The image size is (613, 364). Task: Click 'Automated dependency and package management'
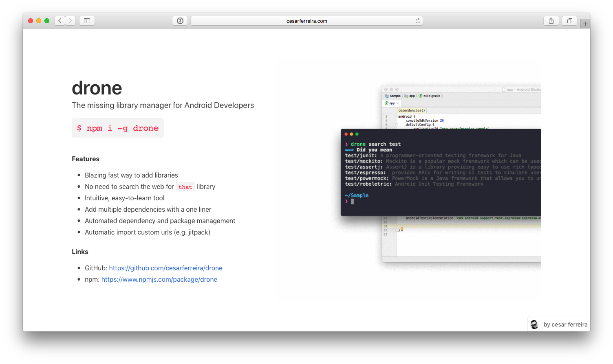click(x=160, y=221)
